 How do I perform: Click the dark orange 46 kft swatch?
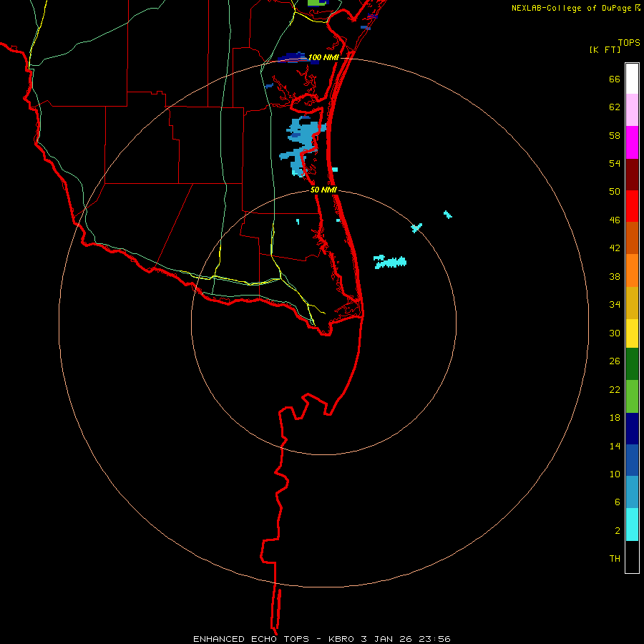pos(632,238)
